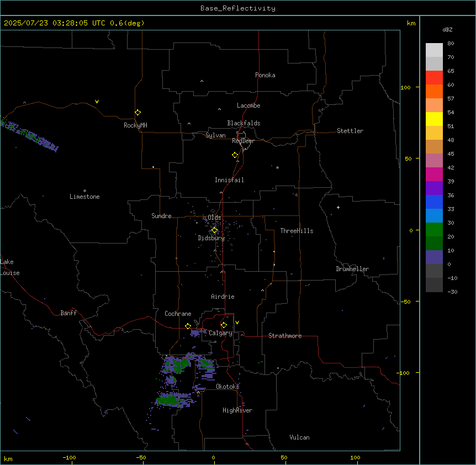This screenshot has height=465, width=476.
Task: Click the 30 dBZ green legend swatch
Action: [x=434, y=230]
